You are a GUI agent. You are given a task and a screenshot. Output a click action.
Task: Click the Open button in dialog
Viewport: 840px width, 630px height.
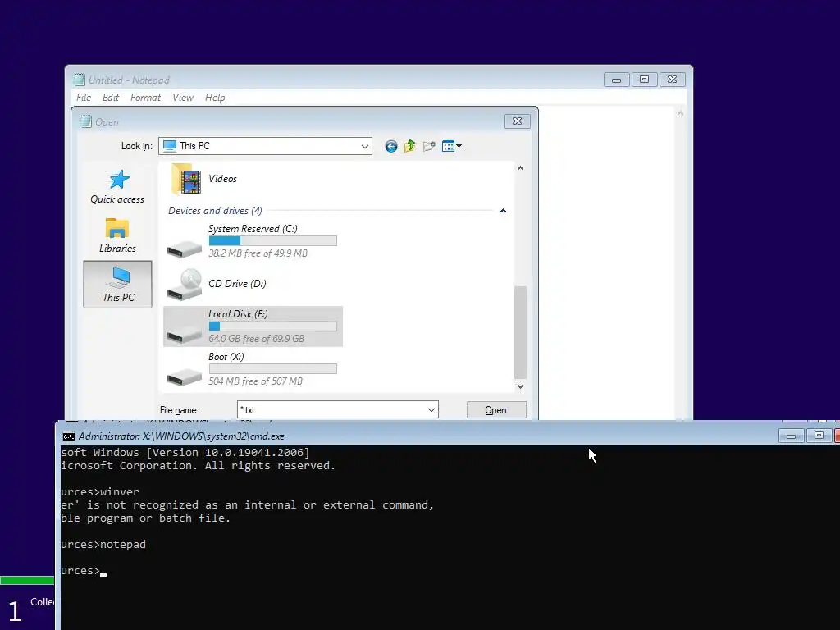click(x=496, y=410)
